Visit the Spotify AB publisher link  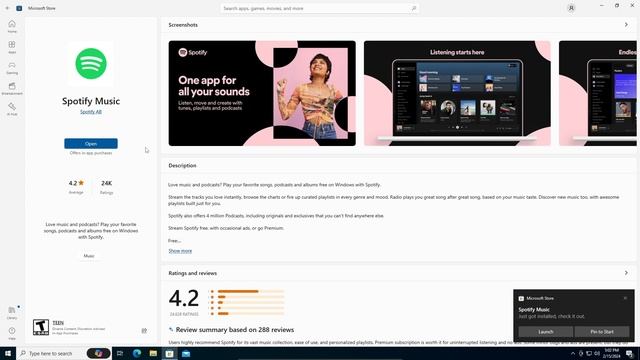91,112
